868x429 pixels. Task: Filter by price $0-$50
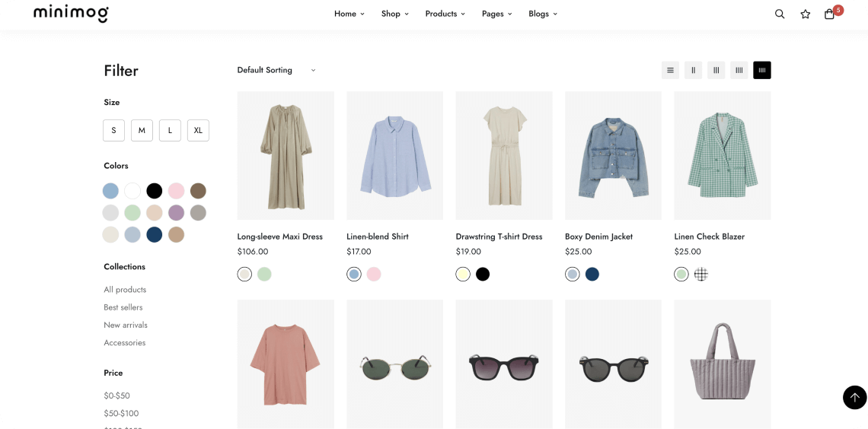tap(116, 396)
